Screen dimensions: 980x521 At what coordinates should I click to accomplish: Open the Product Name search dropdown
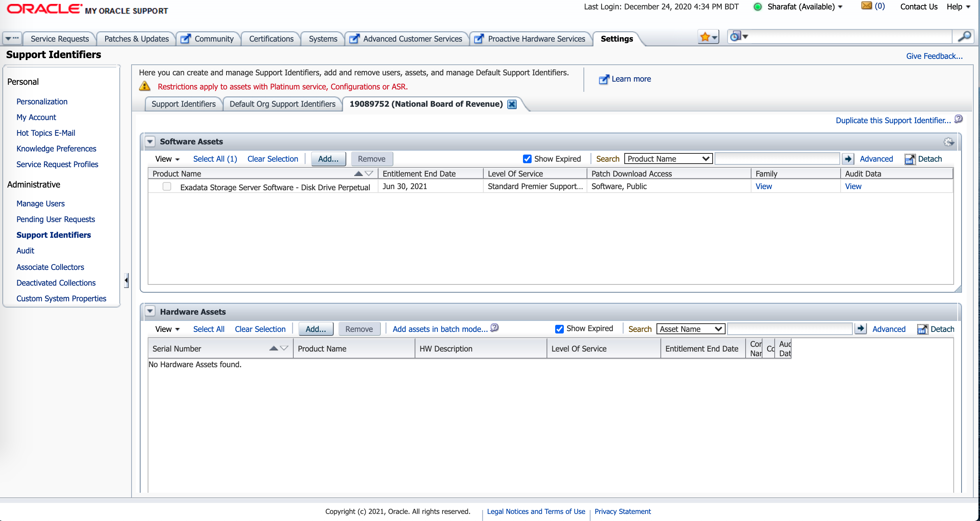click(x=668, y=159)
